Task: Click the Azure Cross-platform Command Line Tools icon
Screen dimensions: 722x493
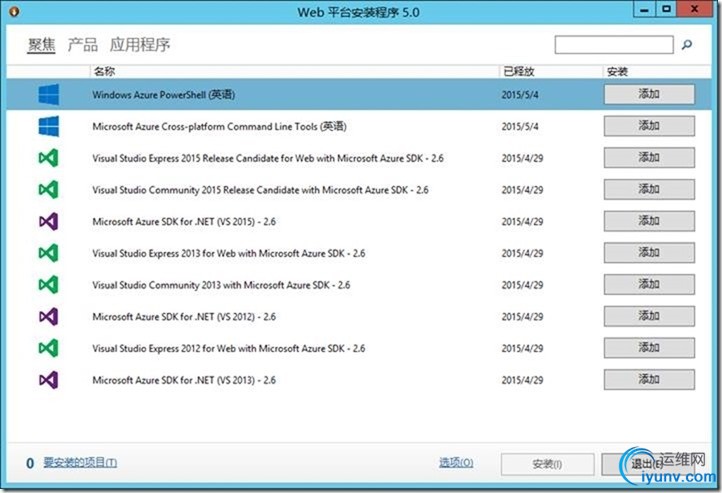Action: tap(48, 126)
